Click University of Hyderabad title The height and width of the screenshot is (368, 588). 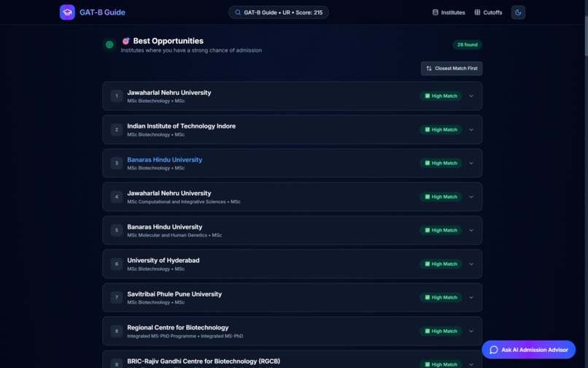tap(163, 260)
